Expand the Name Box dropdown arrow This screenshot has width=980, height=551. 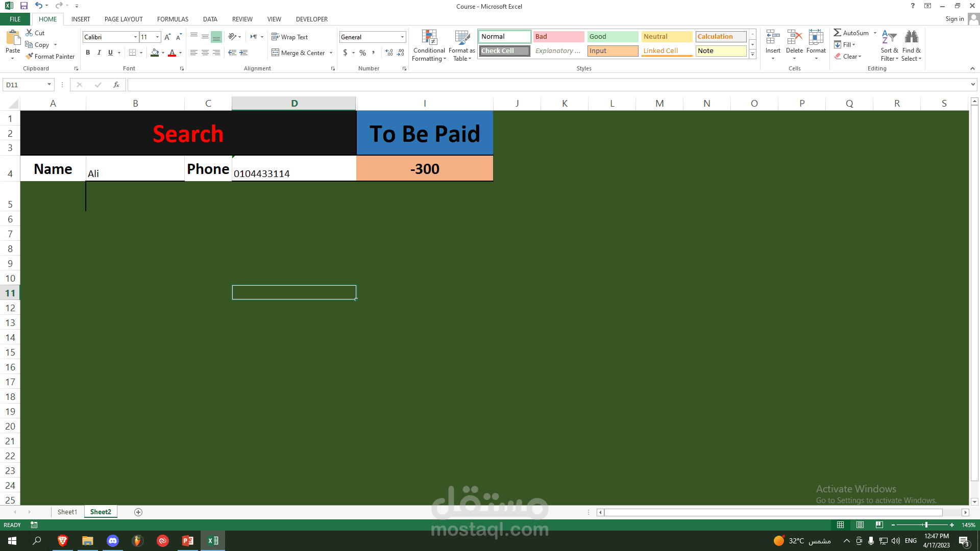[x=49, y=85]
